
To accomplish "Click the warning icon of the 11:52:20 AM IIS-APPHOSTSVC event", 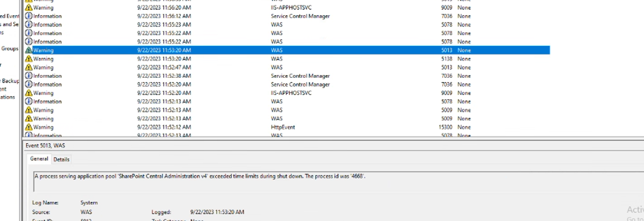I will 28,93.
